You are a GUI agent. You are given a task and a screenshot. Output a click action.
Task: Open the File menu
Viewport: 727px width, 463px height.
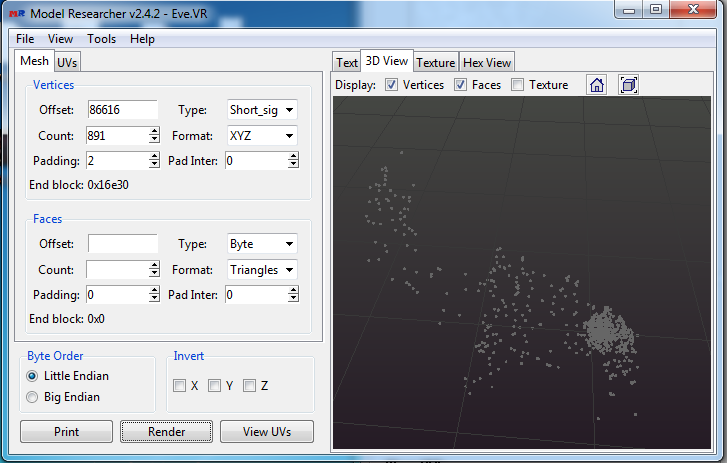pos(25,39)
